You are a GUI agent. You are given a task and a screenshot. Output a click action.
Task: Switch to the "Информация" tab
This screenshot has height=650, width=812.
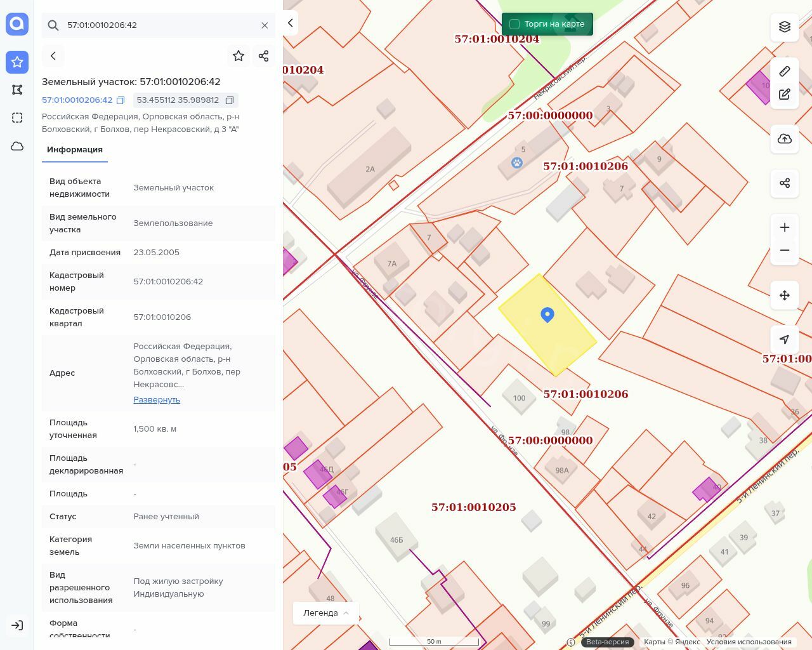coord(75,150)
